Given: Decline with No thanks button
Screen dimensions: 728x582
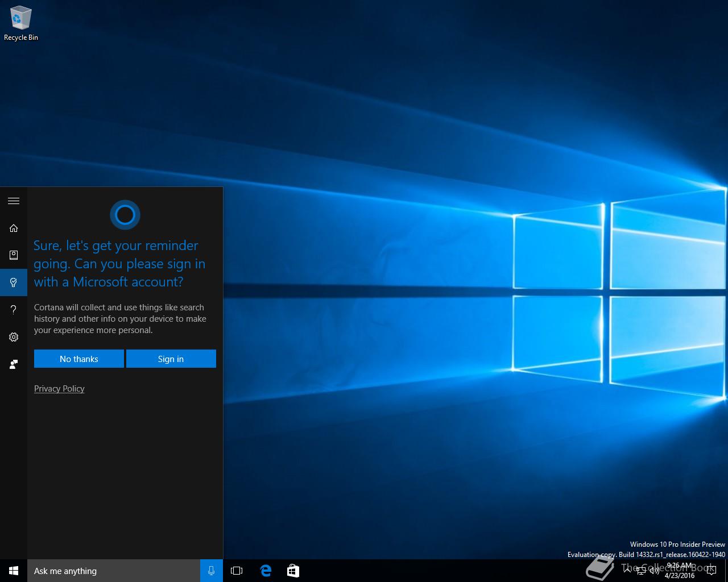Looking at the screenshot, I should tap(79, 359).
